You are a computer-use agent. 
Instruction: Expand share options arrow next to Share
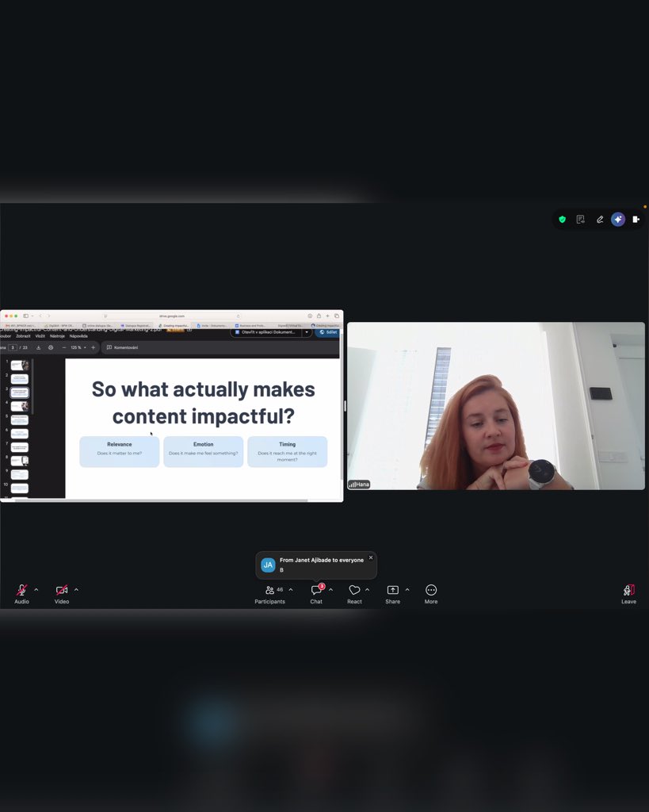point(407,590)
